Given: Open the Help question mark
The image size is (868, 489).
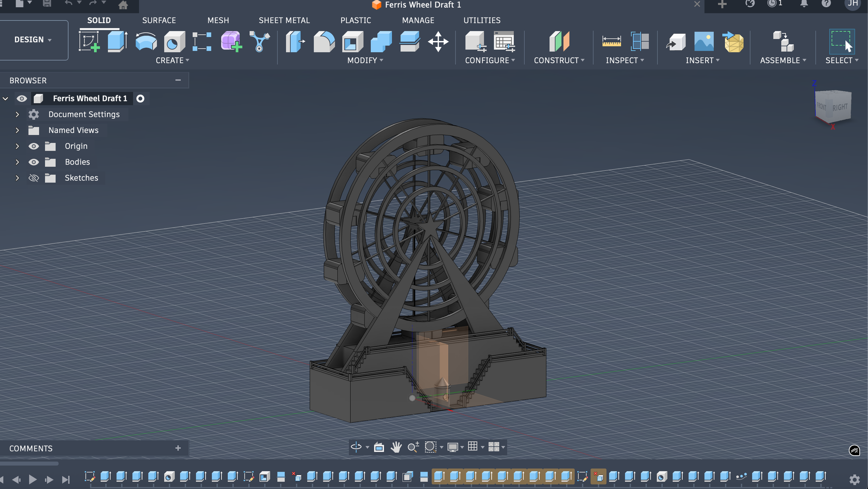Looking at the screenshot, I should click(x=826, y=4).
